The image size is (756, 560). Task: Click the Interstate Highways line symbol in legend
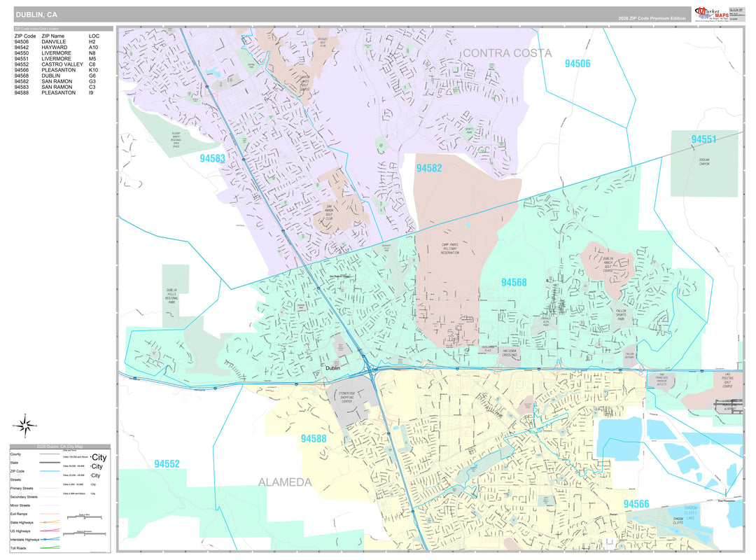(x=50, y=539)
